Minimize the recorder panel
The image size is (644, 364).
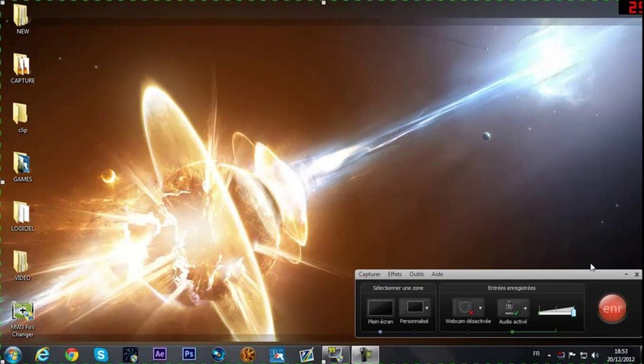[626, 274]
